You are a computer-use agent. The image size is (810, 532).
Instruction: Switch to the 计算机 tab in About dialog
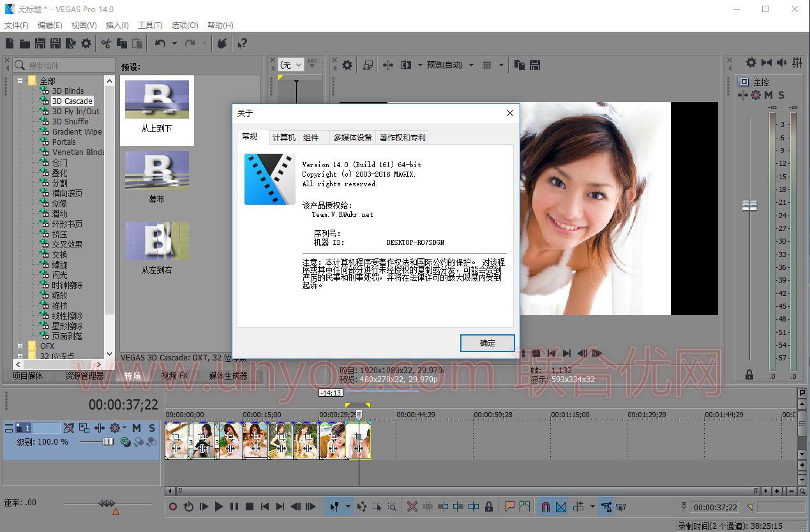[283, 137]
